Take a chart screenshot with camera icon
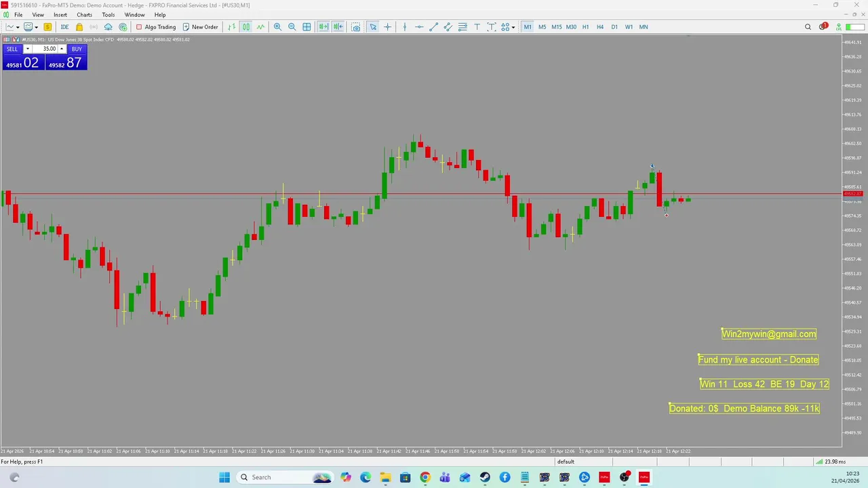Viewport: 868px width, 488px height. pyautogui.click(x=356, y=27)
